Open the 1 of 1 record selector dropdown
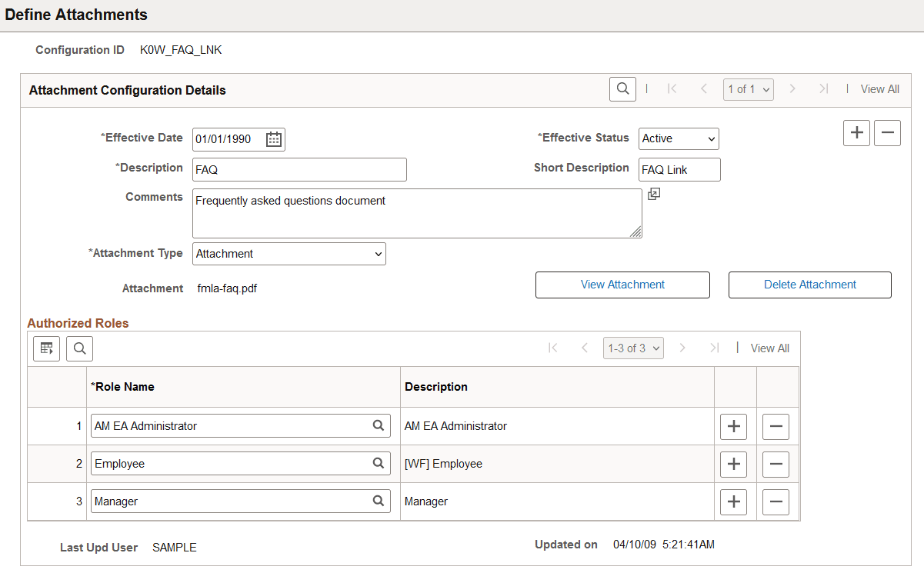 click(748, 88)
